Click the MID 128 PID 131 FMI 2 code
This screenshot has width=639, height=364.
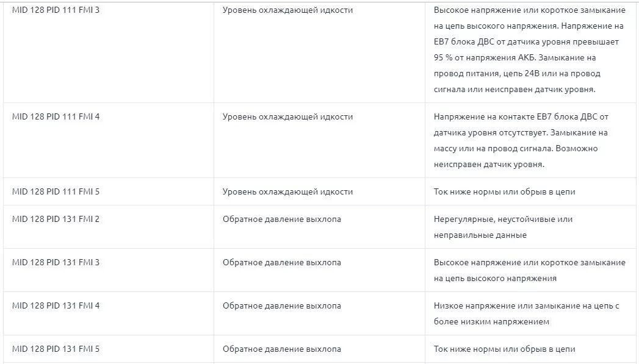pos(56,219)
